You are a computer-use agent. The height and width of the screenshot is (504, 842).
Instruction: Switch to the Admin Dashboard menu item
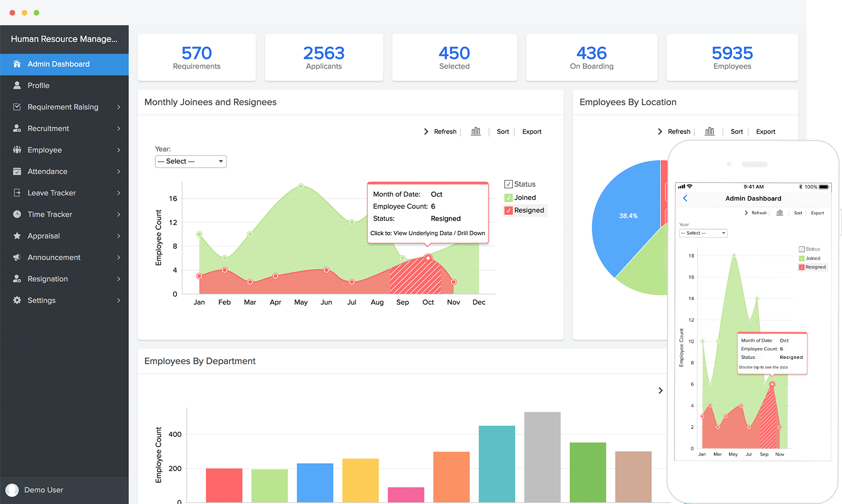[x=58, y=64]
